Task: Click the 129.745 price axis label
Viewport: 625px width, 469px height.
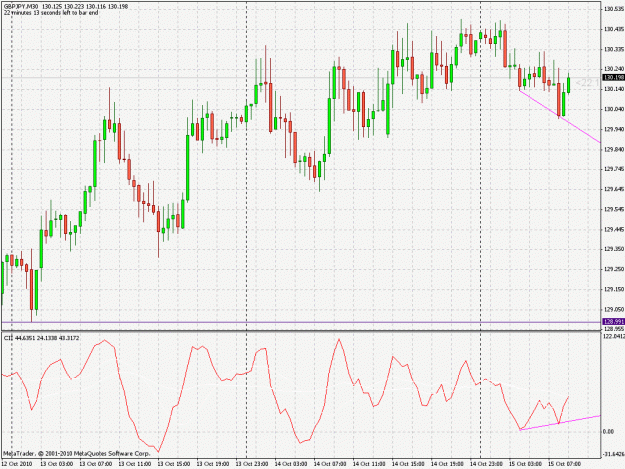Action: (614, 169)
